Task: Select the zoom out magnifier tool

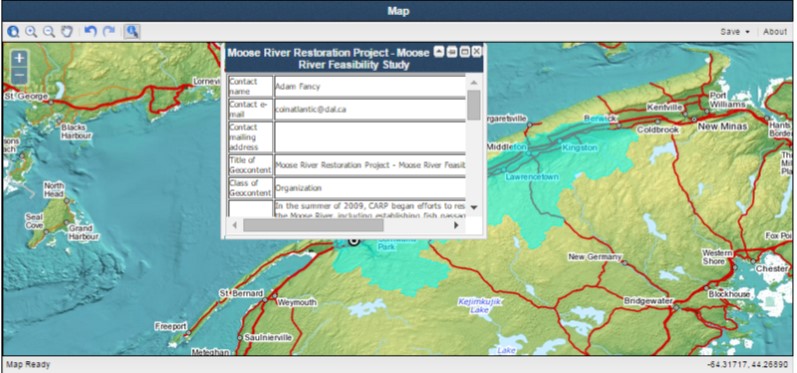Action: pos(49,32)
